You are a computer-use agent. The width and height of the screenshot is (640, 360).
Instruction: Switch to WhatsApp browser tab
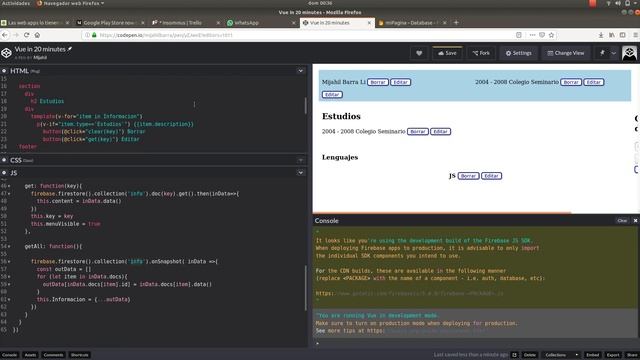click(260, 23)
